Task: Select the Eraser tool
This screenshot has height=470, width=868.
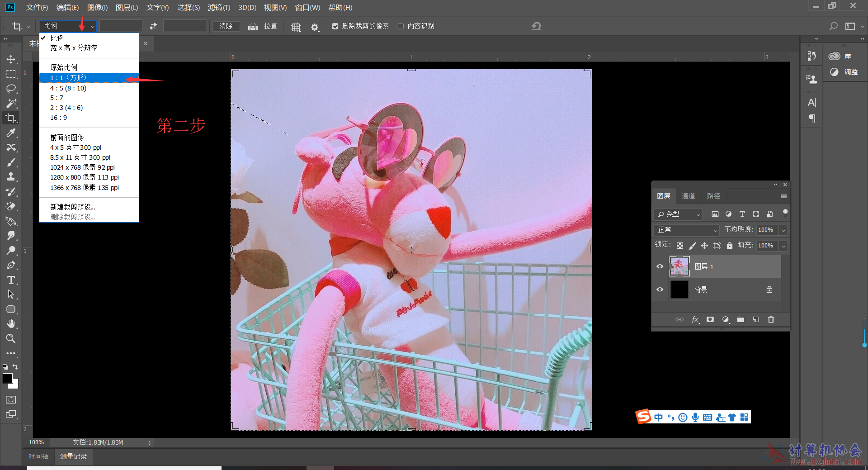Action: click(x=11, y=206)
